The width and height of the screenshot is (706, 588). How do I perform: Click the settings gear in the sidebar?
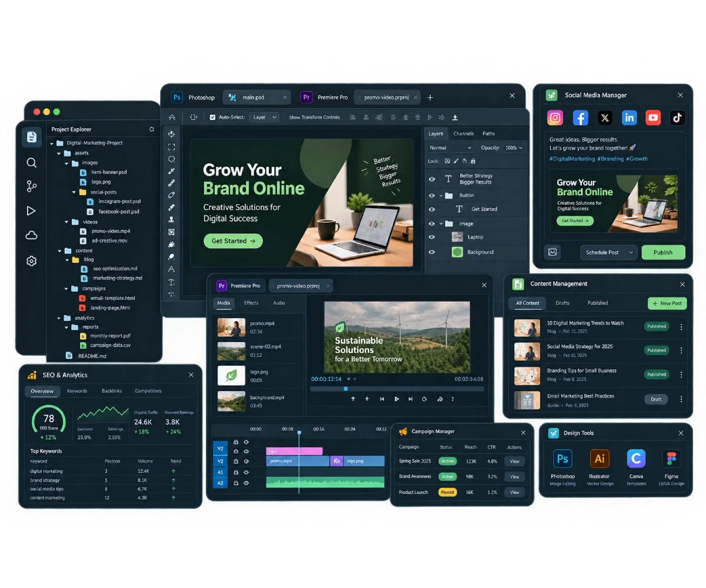[32, 261]
